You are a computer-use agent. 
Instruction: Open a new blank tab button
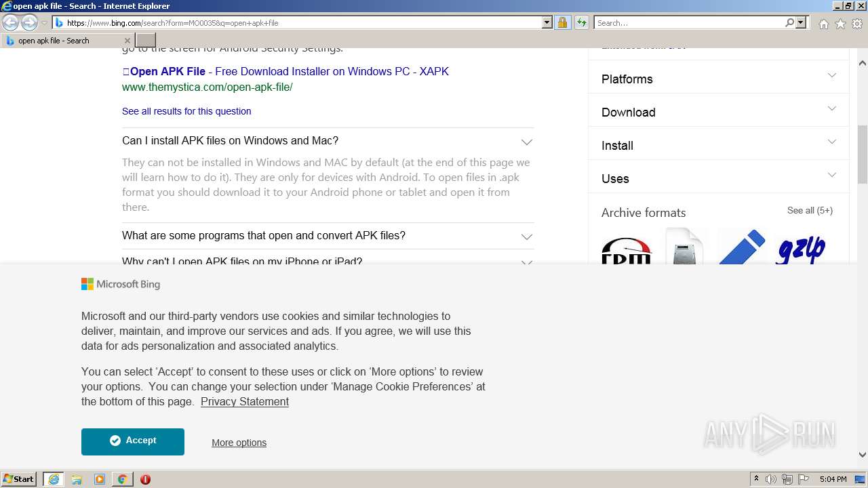click(x=146, y=41)
